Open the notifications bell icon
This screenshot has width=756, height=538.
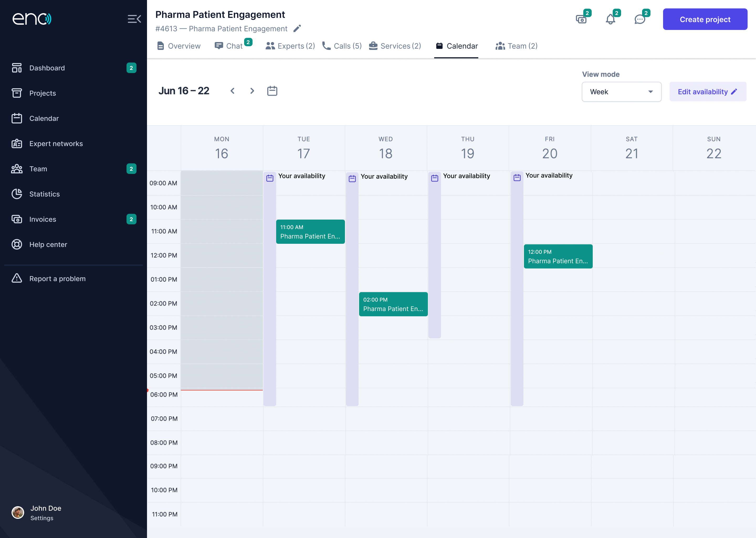(x=610, y=19)
